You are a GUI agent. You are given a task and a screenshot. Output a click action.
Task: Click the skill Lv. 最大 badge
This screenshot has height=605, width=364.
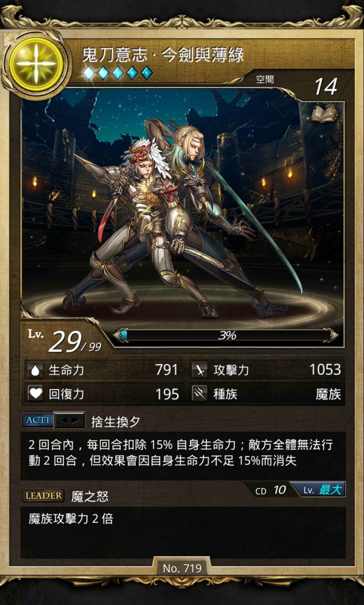coord(318,490)
